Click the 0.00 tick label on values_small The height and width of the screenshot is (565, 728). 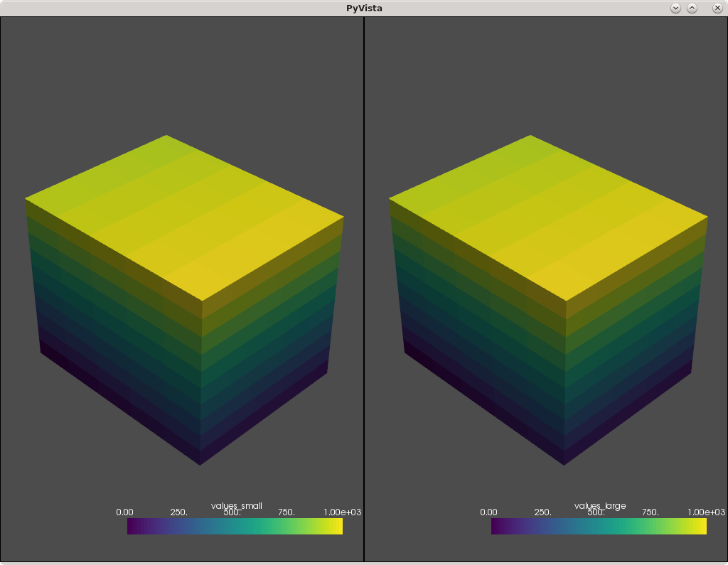[x=124, y=512]
